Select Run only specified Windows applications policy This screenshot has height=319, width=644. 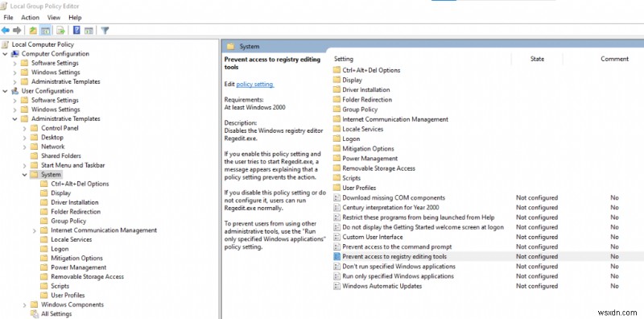[398, 276]
